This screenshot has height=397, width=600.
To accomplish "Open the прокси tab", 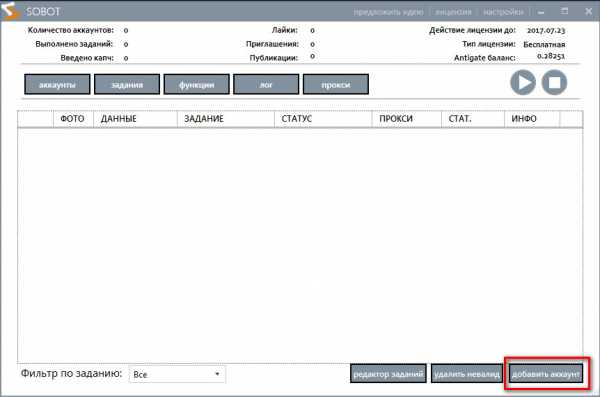I will [336, 84].
